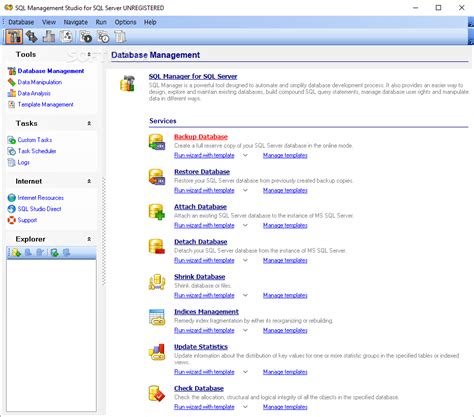Open the Help menu
Image resolution: width=474 pixels, height=417 pixels.
tap(150, 22)
